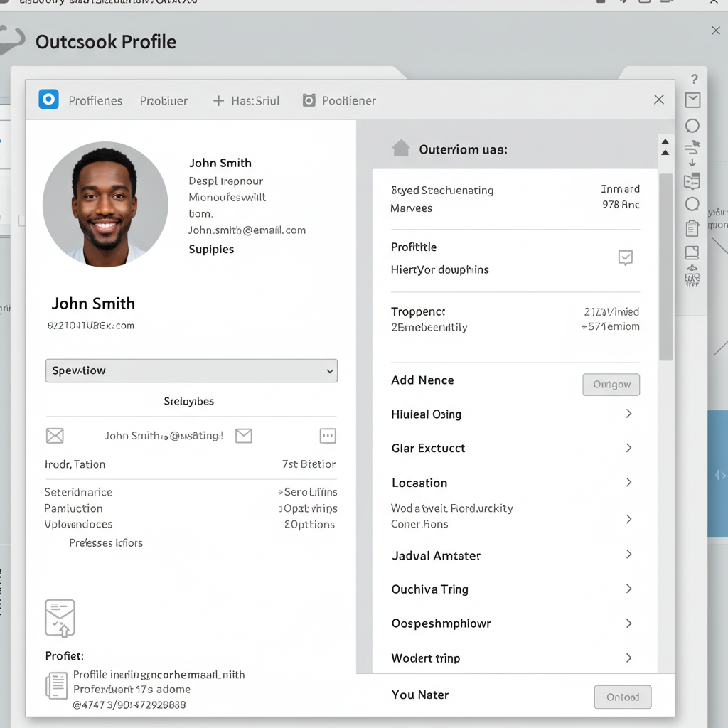Open the envelope icon after John Smith's email

[244, 436]
